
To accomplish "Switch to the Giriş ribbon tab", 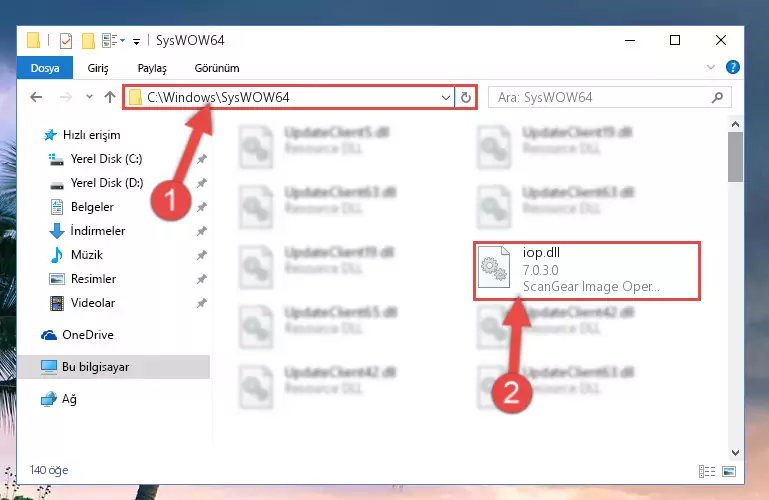I will pyautogui.click(x=98, y=68).
